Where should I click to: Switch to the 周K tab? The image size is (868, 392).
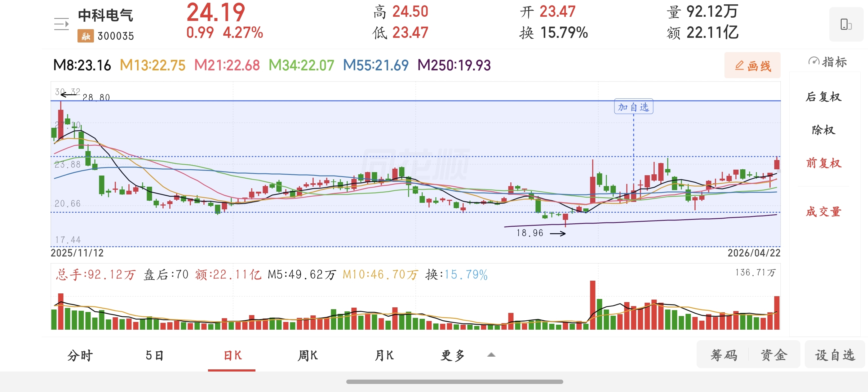pyautogui.click(x=308, y=355)
